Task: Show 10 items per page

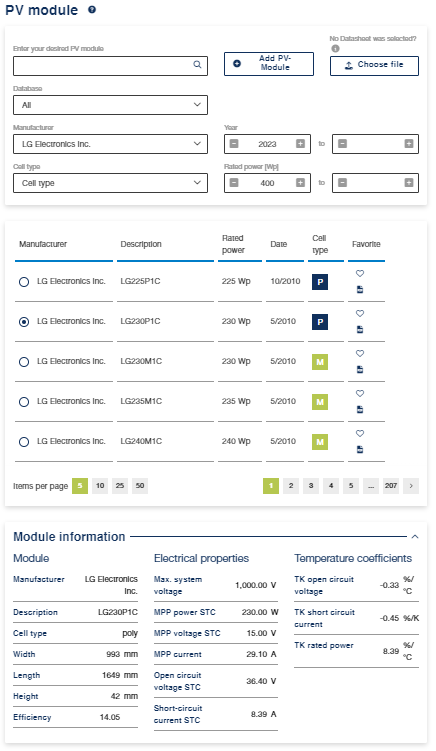Action: point(100,486)
